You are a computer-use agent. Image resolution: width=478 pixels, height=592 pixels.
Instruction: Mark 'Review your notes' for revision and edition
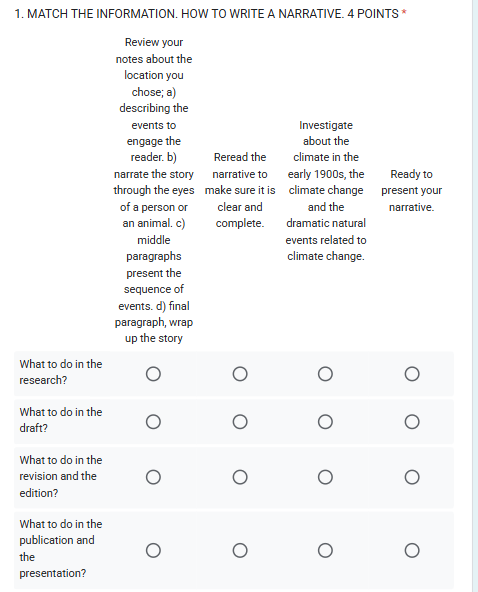pyautogui.click(x=153, y=477)
